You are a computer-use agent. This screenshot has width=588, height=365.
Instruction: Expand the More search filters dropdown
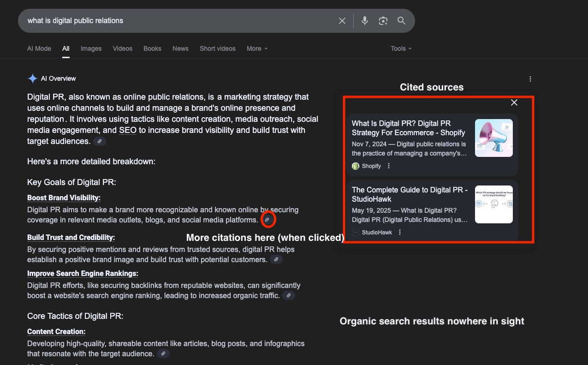(x=257, y=48)
